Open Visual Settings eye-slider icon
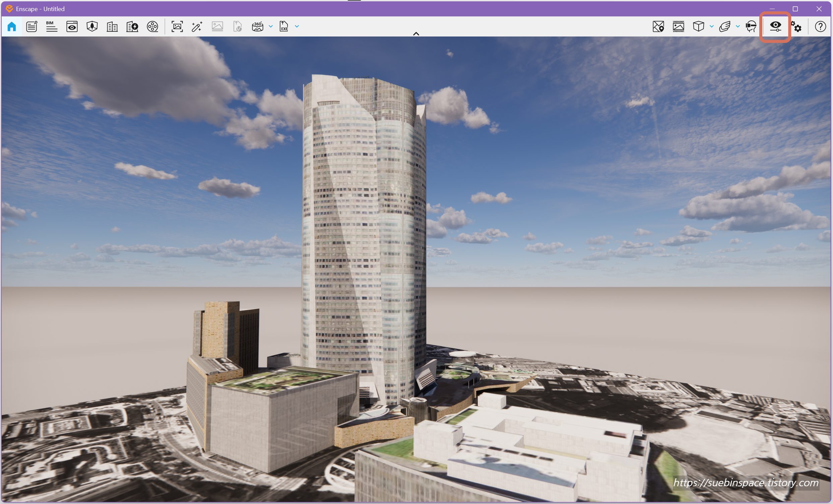This screenshot has height=504, width=833. [x=775, y=26]
